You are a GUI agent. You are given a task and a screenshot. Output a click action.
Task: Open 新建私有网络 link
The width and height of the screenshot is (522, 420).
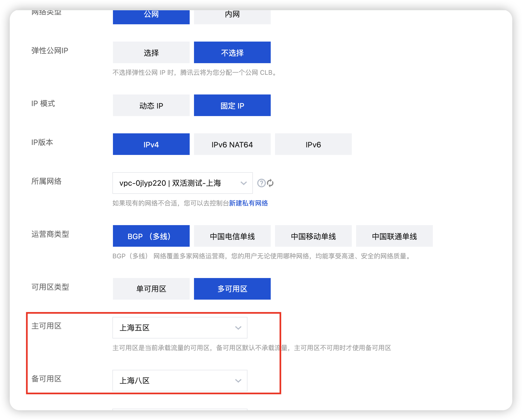[x=248, y=203]
